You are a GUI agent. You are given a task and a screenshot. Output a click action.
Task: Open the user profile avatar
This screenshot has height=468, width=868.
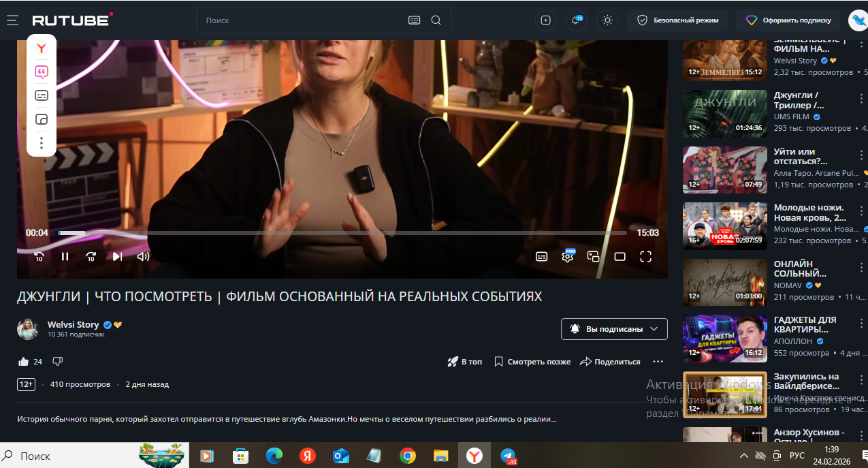point(858,20)
